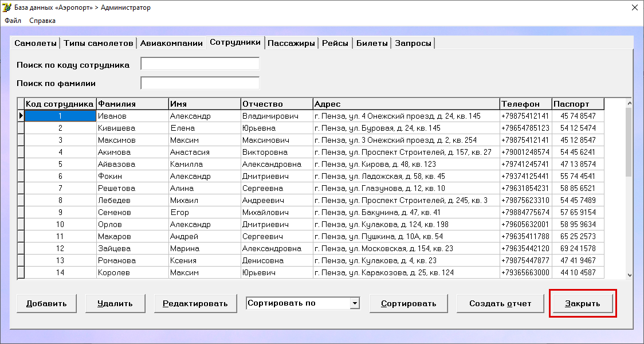The image size is (644, 344).
Task: Click the Паспорт column header
Action: point(578,104)
